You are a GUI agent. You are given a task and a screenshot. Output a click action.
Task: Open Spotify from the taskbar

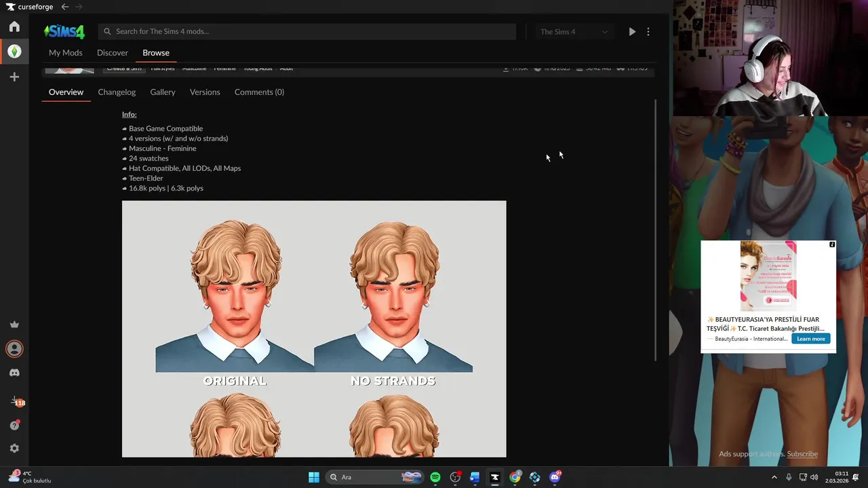click(435, 477)
